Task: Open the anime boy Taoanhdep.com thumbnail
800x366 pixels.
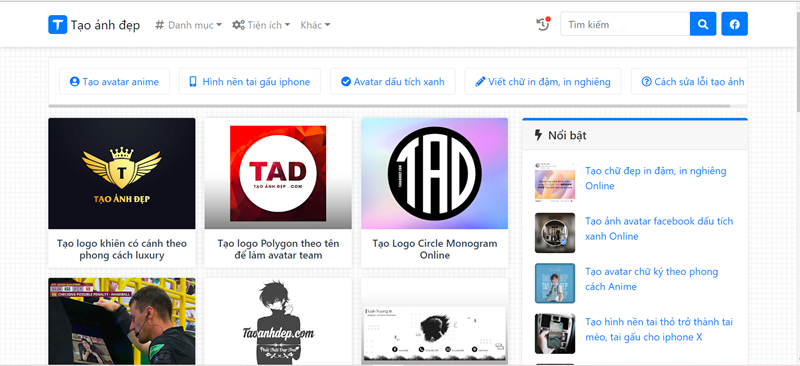Action: pyautogui.click(x=278, y=321)
